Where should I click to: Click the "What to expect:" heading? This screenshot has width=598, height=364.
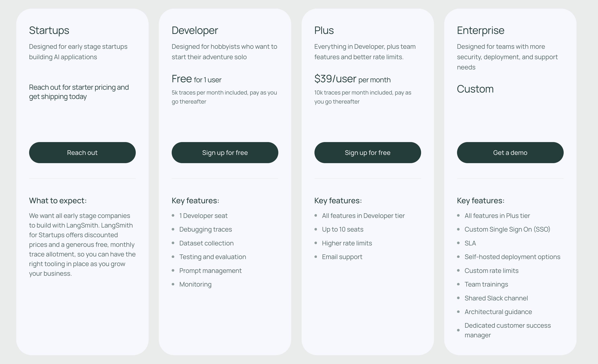click(58, 200)
